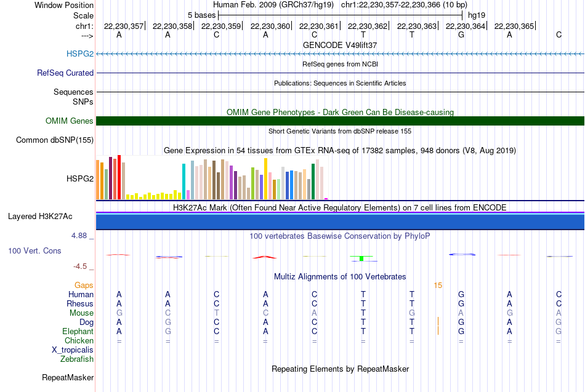Click the green OMIM Genes label

tap(69, 121)
